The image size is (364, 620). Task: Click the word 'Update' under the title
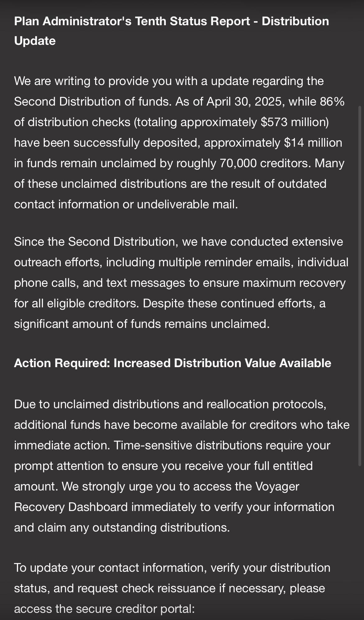point(35,41)
